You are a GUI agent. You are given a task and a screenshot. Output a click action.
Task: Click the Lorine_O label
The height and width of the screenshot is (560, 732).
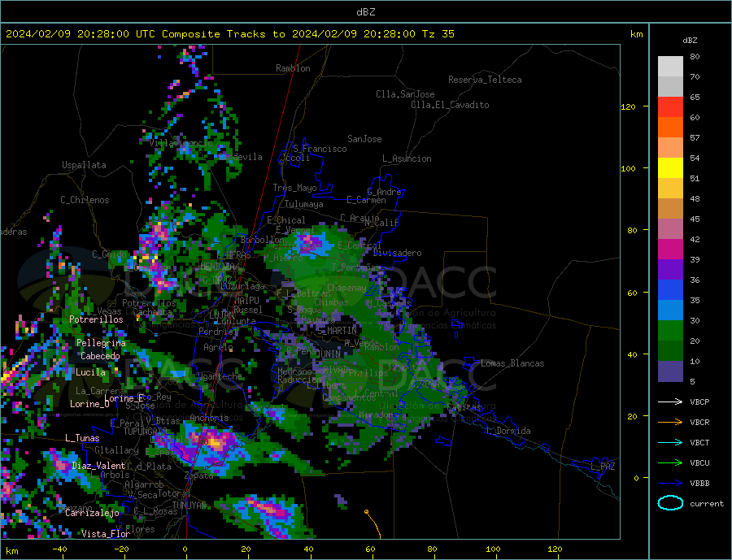[89, 404]
